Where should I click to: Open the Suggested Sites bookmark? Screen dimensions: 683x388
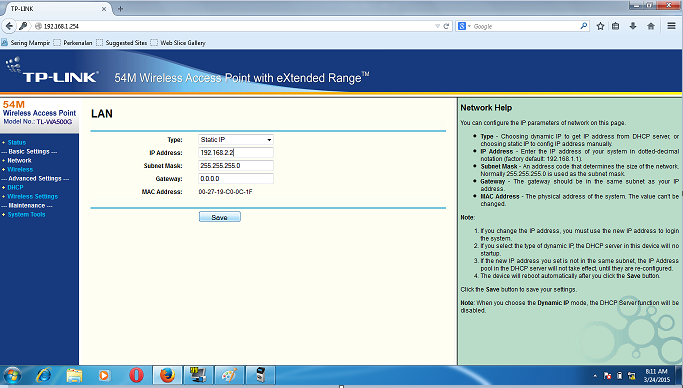tap(122, 43)
